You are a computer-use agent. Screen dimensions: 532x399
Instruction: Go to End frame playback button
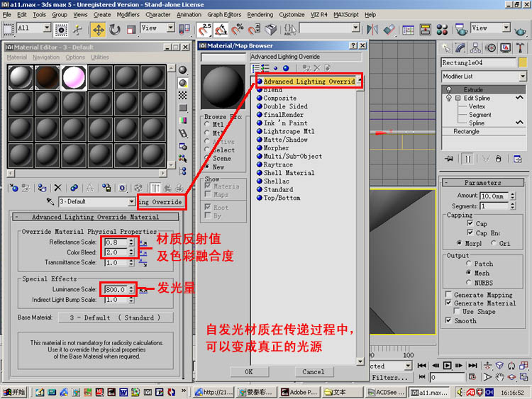(x=472, y=366)
